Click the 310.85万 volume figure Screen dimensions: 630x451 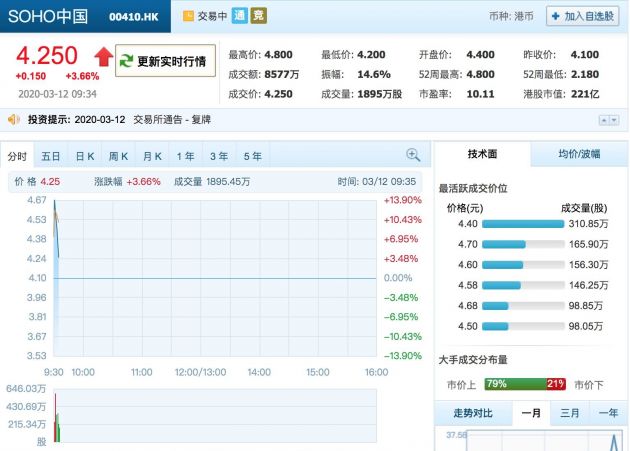(x=588, y=224)
